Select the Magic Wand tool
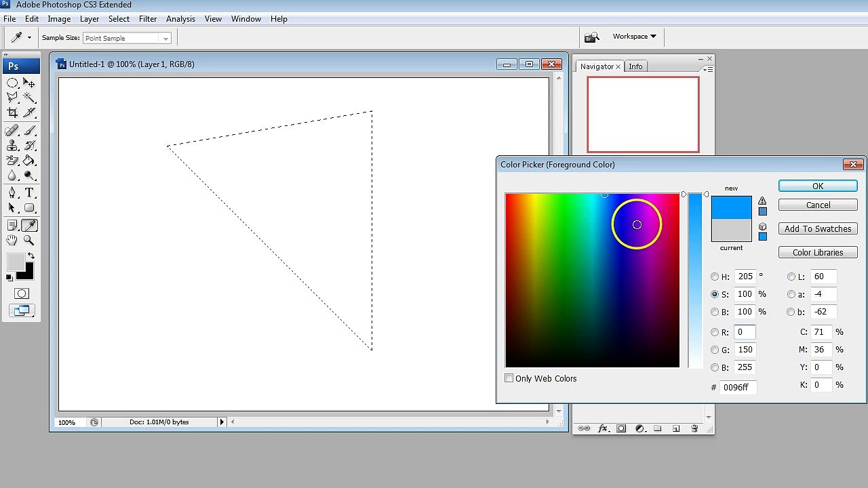 (x=29, y=98)
